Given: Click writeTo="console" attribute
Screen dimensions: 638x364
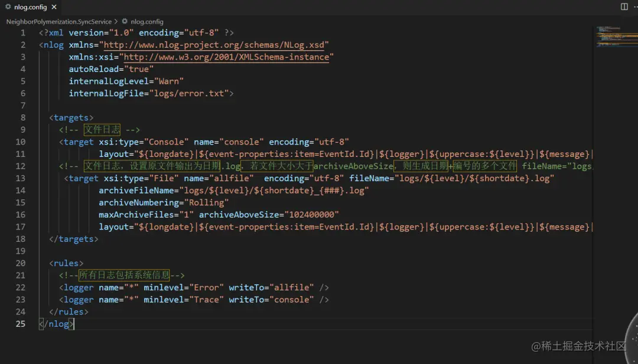Looking at the screenshot, I should coord(271,300).
